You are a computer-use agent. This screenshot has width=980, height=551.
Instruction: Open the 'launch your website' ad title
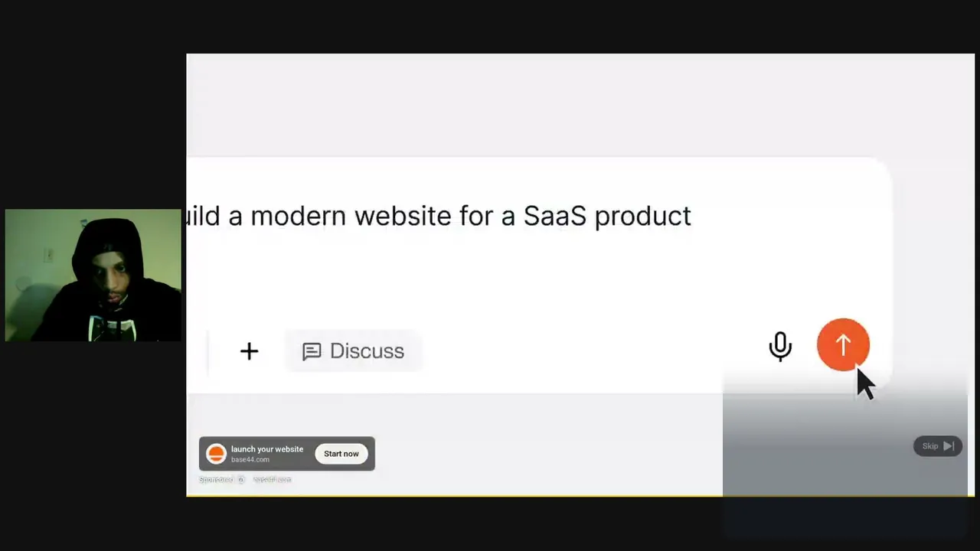267,449
